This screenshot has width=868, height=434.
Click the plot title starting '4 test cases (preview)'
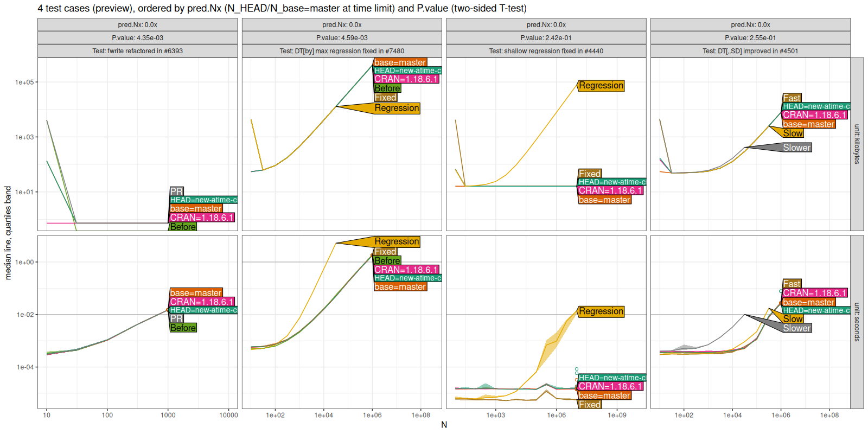point(282,8)
